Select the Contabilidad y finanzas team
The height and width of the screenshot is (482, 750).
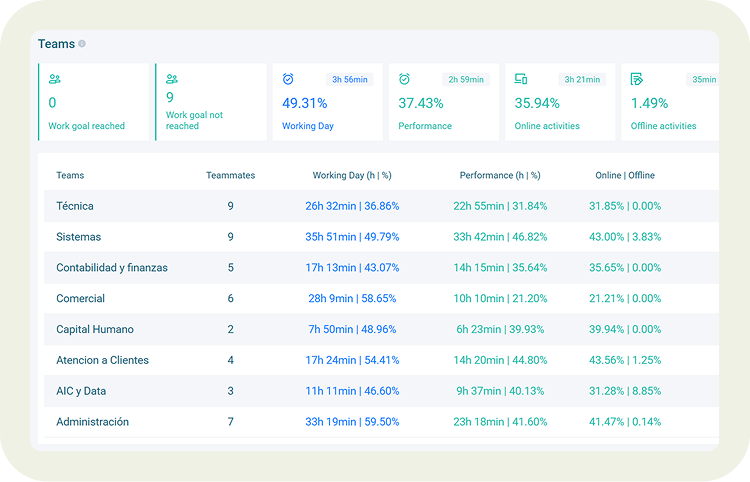(x=111, y=268)
